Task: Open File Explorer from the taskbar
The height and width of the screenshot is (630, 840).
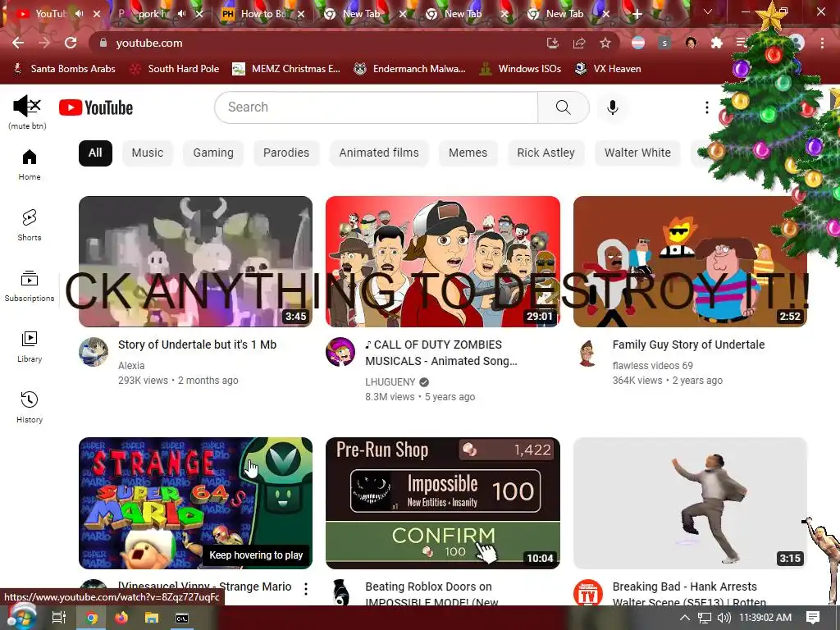Action: [152, 618]
